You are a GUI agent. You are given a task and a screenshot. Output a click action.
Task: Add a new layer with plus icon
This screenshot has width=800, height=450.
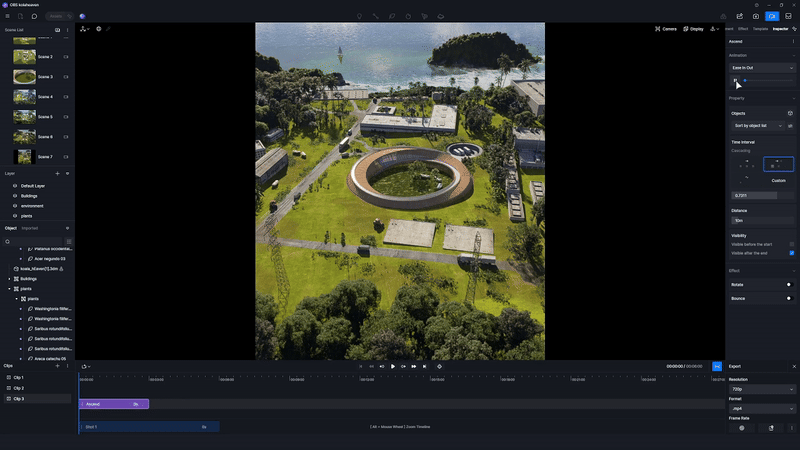[57, 173]
